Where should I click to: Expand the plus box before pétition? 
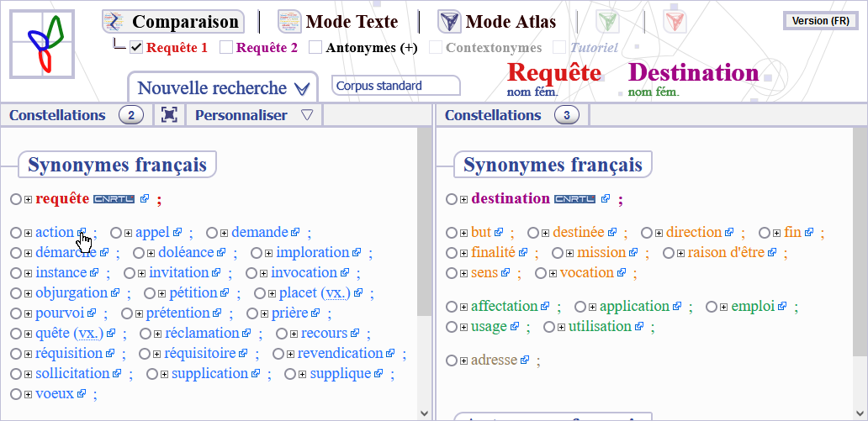pyautogui.click(x=162, y=294)
